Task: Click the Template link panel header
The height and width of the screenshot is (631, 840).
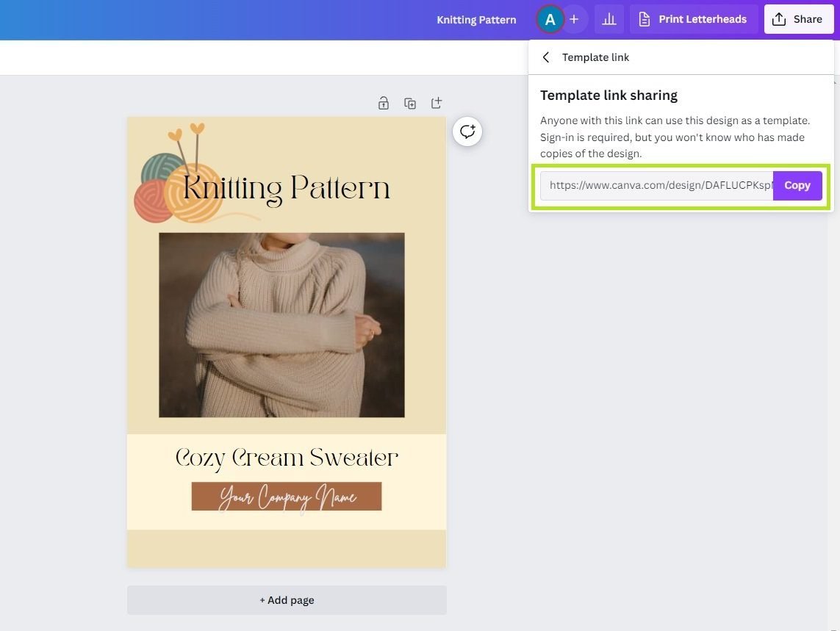Action: [596, 57]
